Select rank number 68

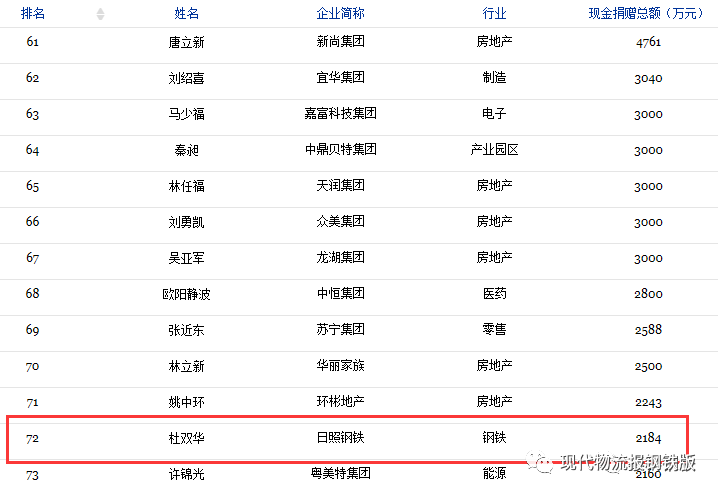tap(33, 294)
